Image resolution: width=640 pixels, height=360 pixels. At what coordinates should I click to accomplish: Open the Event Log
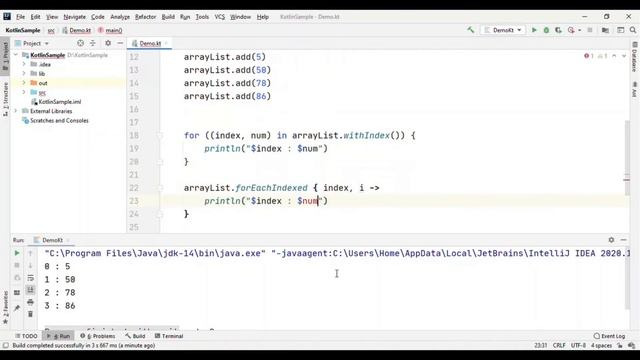pyautogui.click(x=609, y=336)
